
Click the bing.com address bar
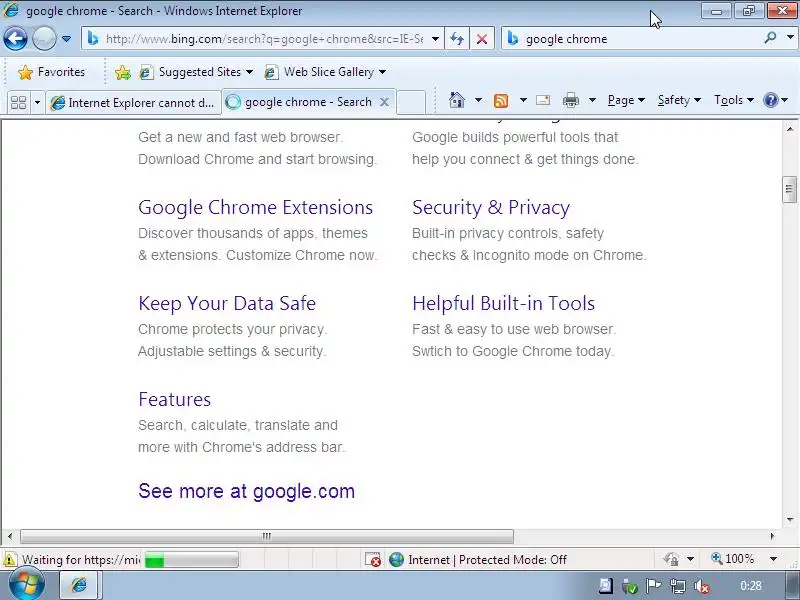(262, 39)
